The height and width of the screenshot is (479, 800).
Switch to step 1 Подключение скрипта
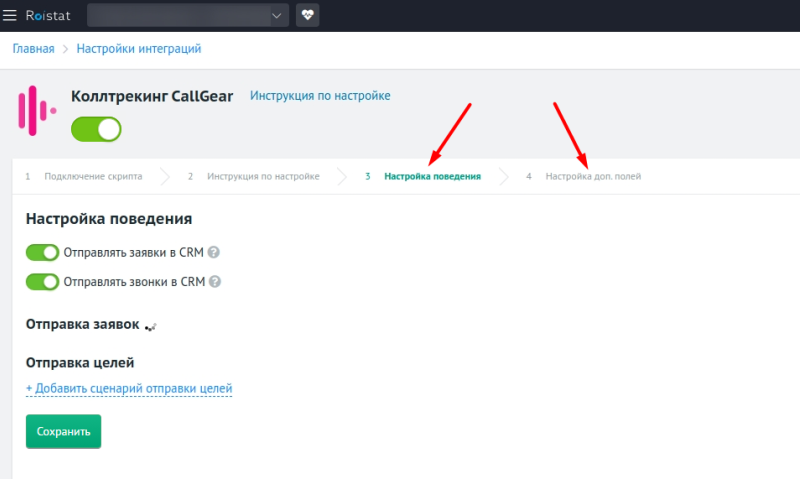click(84, 177)
